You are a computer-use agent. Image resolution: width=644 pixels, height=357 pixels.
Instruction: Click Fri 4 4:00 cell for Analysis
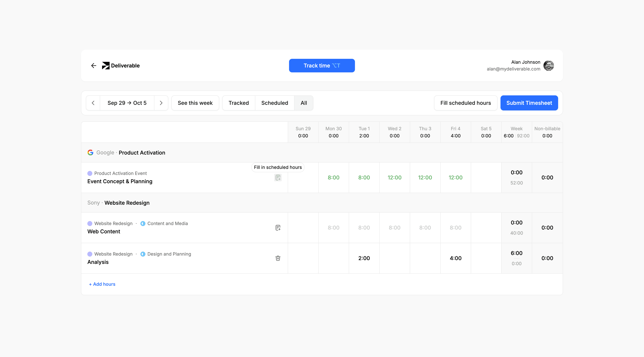[456, 258]
